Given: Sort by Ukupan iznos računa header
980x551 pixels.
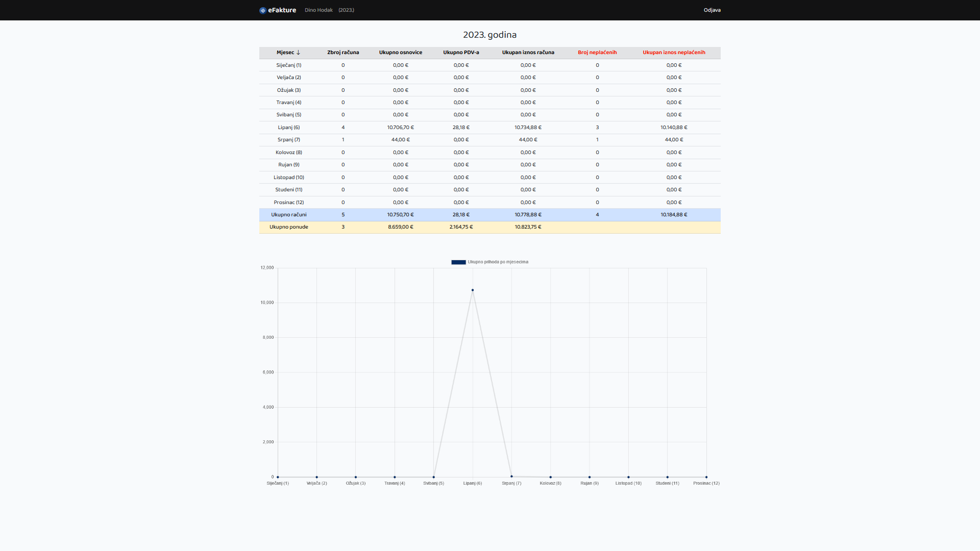Looking at the screenshot, I should pyautogui.click(x=528, y=53).
